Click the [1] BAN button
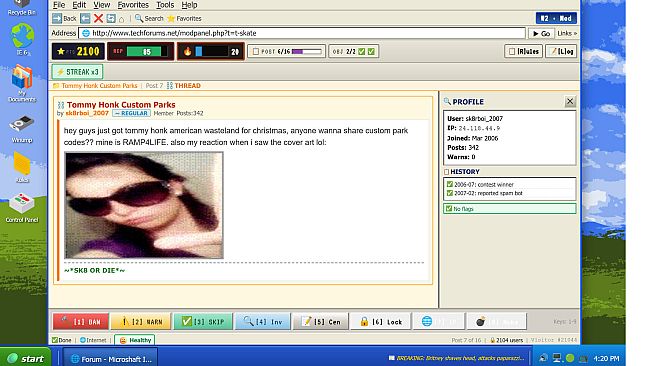Screen dimensions: 654x366 tap(80, 321)
